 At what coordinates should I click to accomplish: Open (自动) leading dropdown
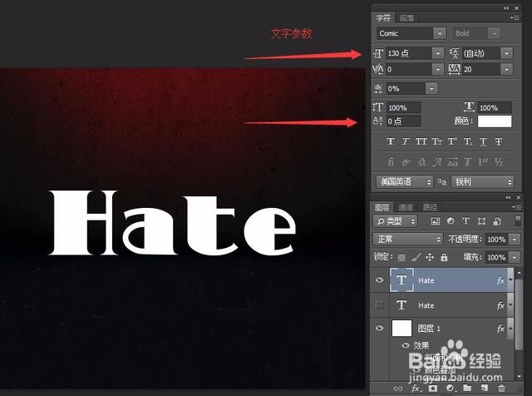[x=506, y=53]
